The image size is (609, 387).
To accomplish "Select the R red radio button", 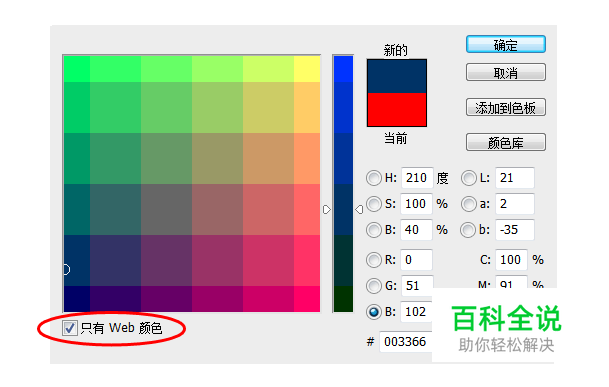I will [374, 260].
